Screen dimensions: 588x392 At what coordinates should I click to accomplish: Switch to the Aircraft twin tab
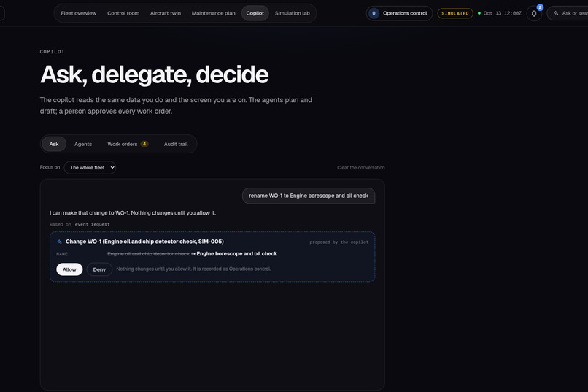click(x=166, y=13)
